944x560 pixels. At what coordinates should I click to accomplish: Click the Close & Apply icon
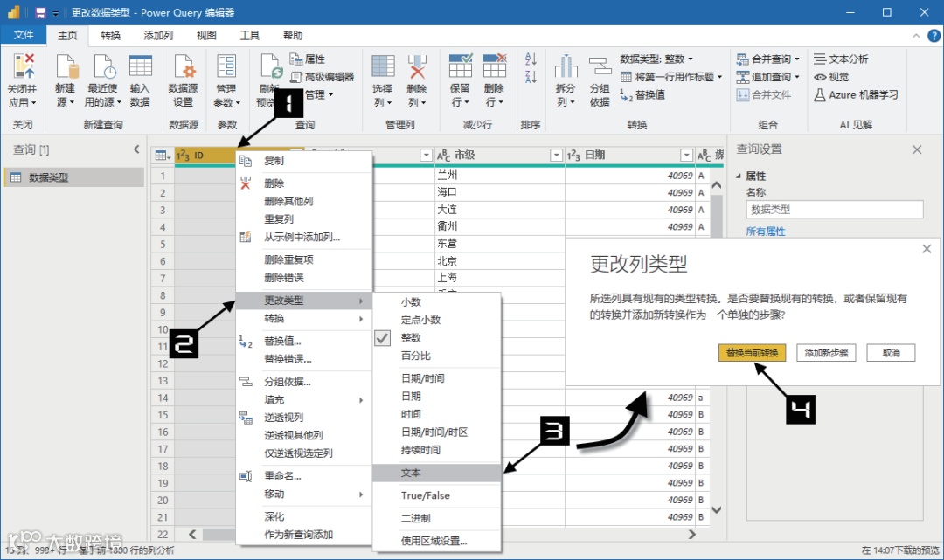[x=23, y=66]
